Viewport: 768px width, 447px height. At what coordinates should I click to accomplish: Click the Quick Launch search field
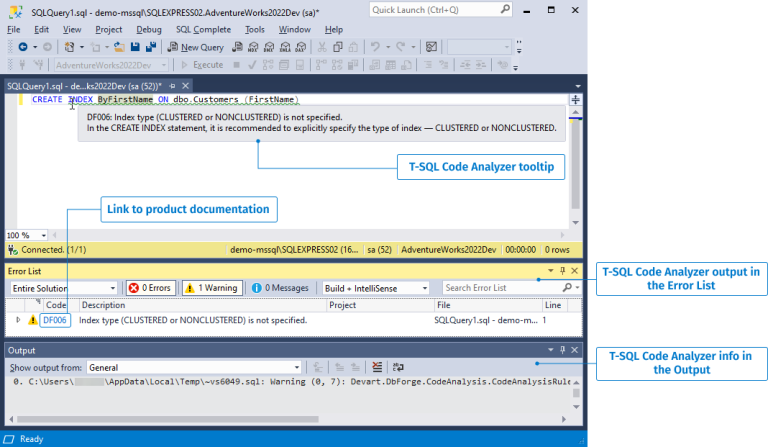point(440,10)
